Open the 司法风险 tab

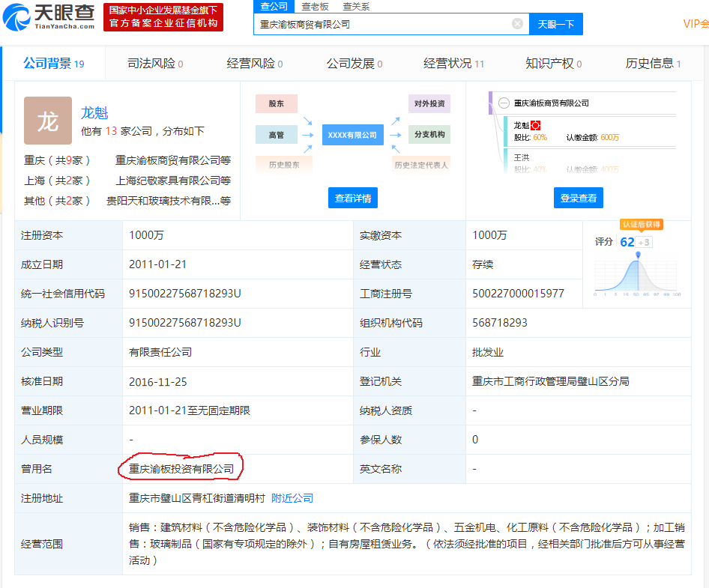[155, 64]
